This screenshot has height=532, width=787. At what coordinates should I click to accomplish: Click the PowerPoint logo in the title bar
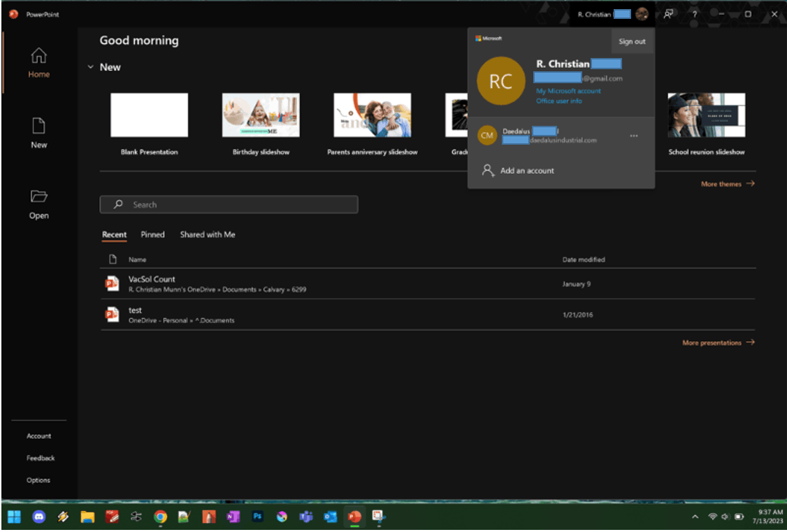coord(13,14)
